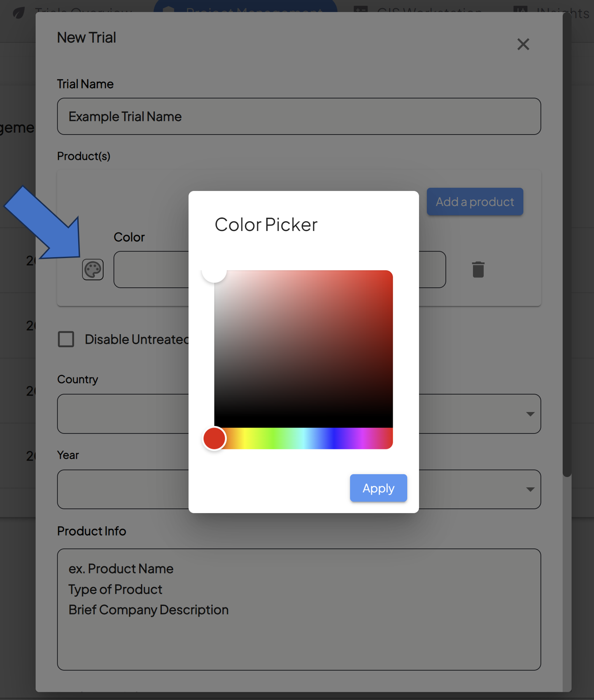The image size is (594, 700).
Task: Open the color palette icon
Action: coord(93,270)
